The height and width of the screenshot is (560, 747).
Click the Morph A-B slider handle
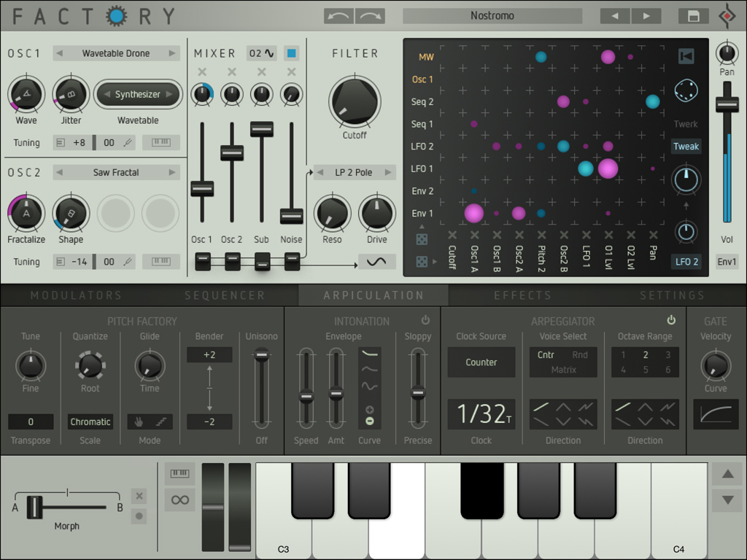[34, 507]
